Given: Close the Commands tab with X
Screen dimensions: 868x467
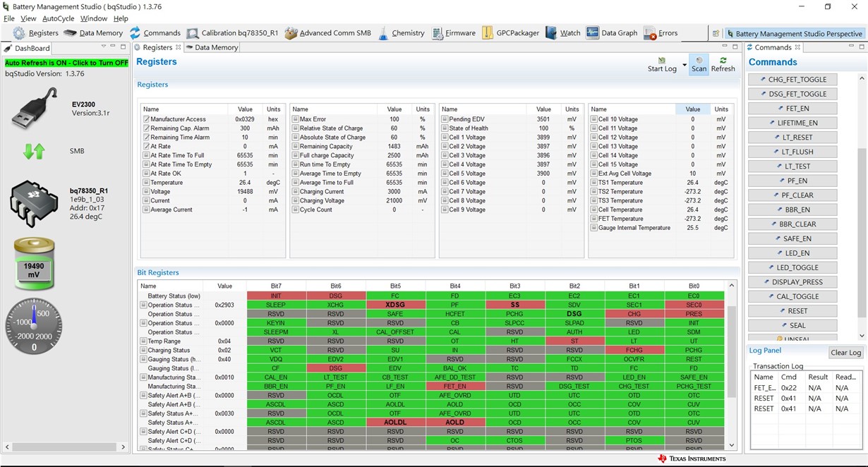Looking at the screenshot, I should point(797,47).
